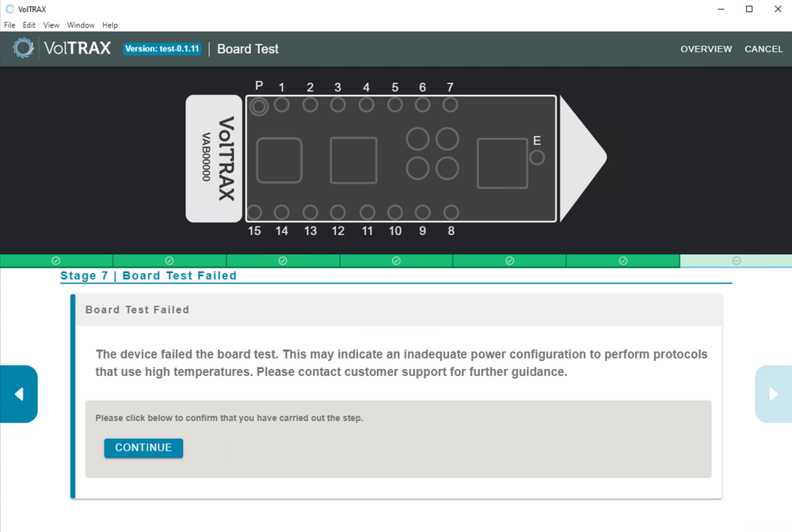This screenshot has width=792, height=532.
Task: Go to OVERVIEW
Action: [x=706, y=49]
